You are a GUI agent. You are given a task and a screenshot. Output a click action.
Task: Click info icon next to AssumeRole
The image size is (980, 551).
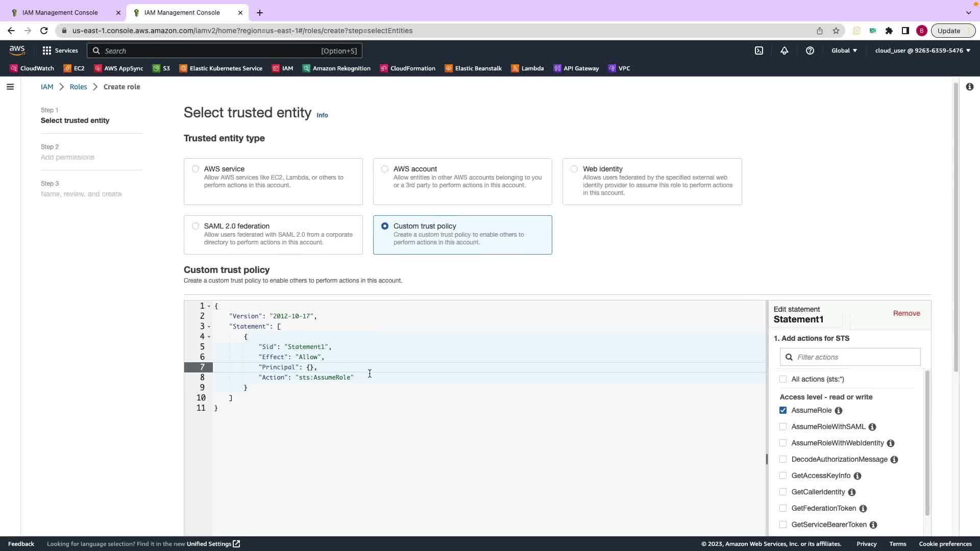click(x=839, y=411)
